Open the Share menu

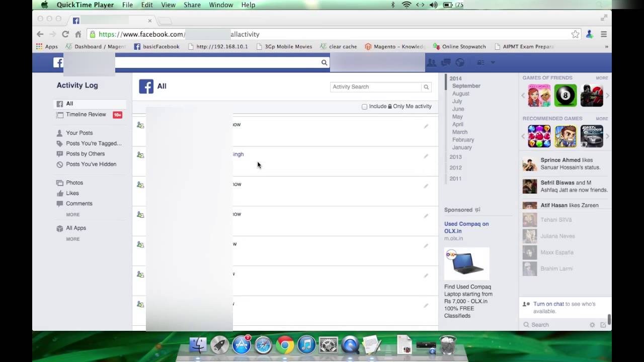pos(192,5)
